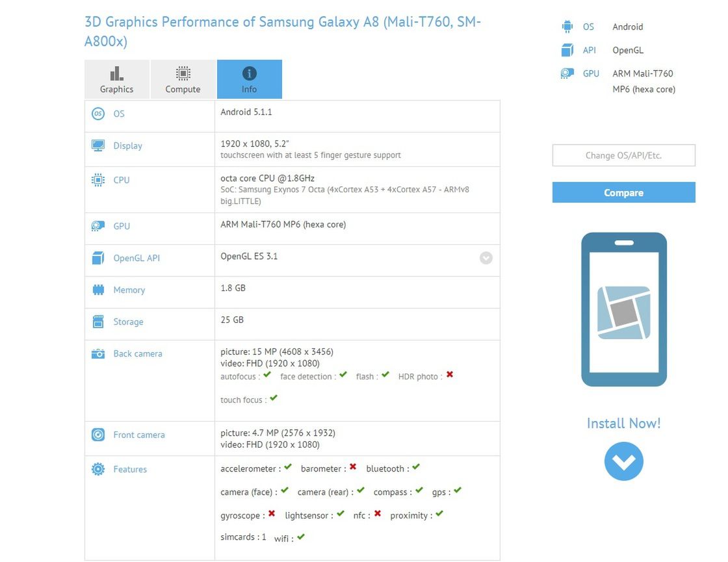Viewport: 728px width, 562px height.
Task: Click the Display label
Action: coord(127,146)
